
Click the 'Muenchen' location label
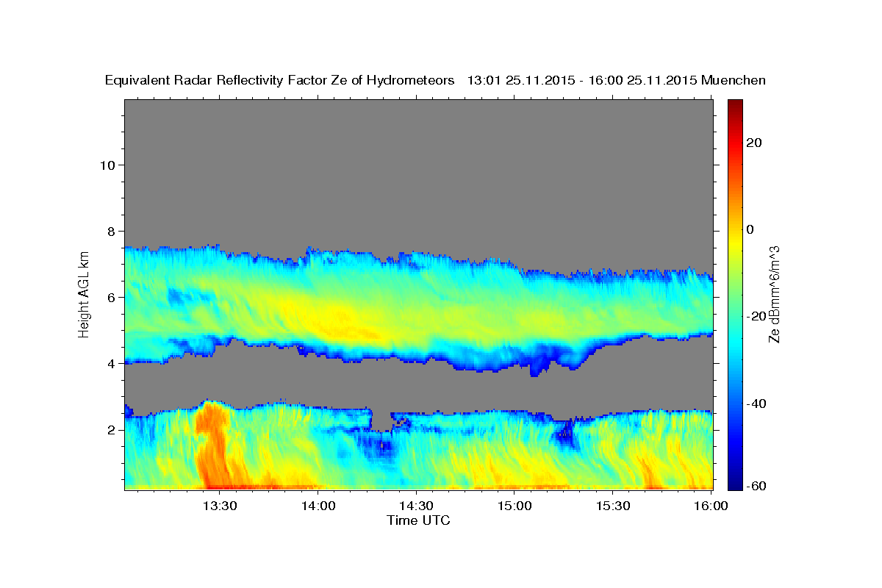(x=734, y=80)
